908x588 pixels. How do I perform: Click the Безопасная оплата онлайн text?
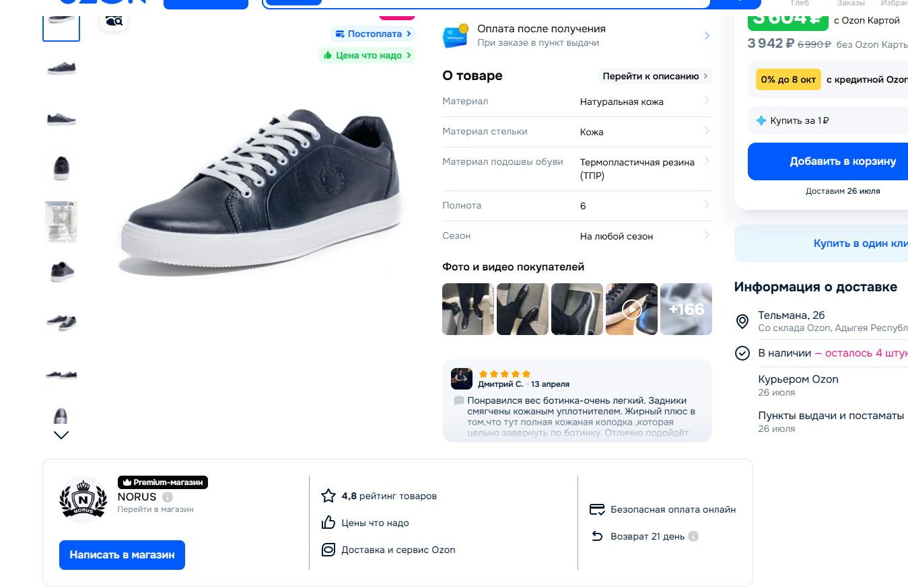click(673, 509)
